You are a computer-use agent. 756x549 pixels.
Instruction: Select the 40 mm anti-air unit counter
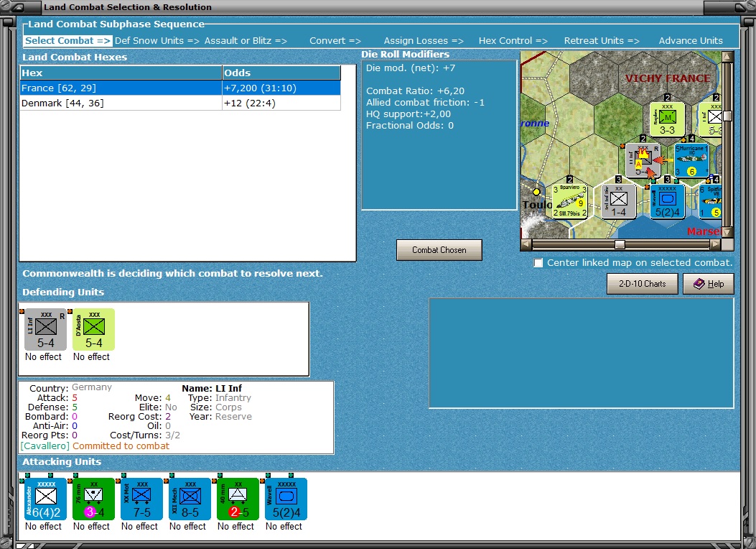tap(236, 498)
